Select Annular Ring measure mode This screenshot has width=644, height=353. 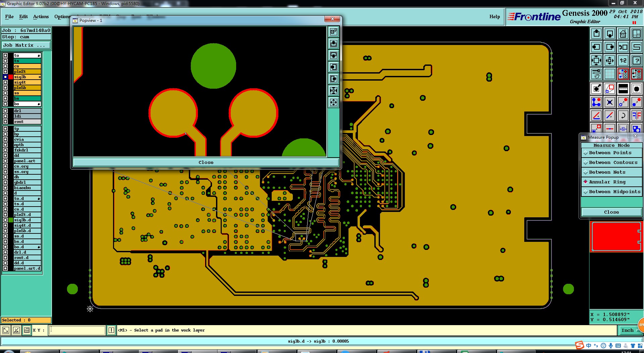[x=611, y=182]
